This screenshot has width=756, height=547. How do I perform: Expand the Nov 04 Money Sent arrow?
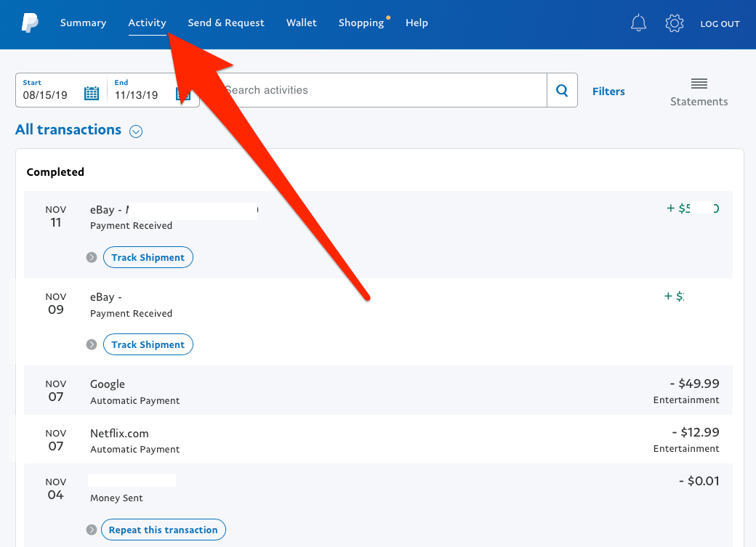click(x=92, y=530)
